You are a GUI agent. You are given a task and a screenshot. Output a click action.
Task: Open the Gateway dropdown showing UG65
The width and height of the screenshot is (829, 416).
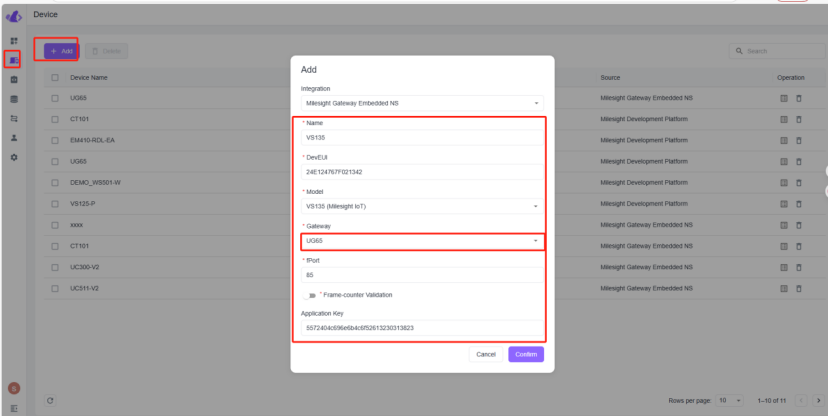pyautogui.click(x=422, y=241)
